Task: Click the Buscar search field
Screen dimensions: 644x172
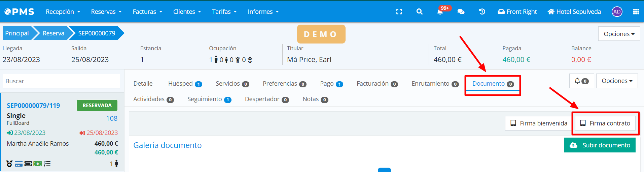Action: tap(61, 81)
